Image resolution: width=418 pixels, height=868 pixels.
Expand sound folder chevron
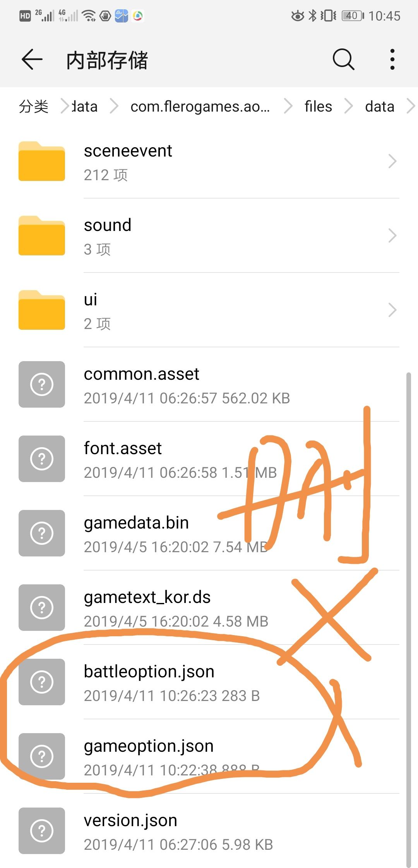(x=392, y=236)
